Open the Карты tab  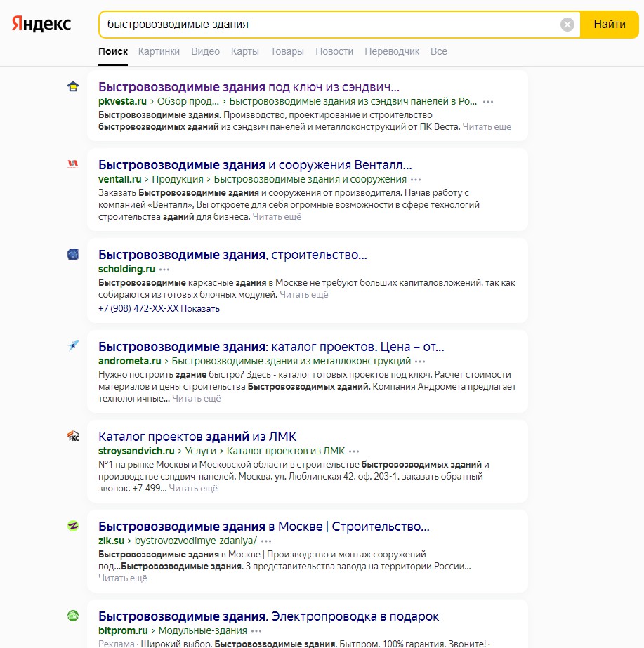(x=244, y=51)
